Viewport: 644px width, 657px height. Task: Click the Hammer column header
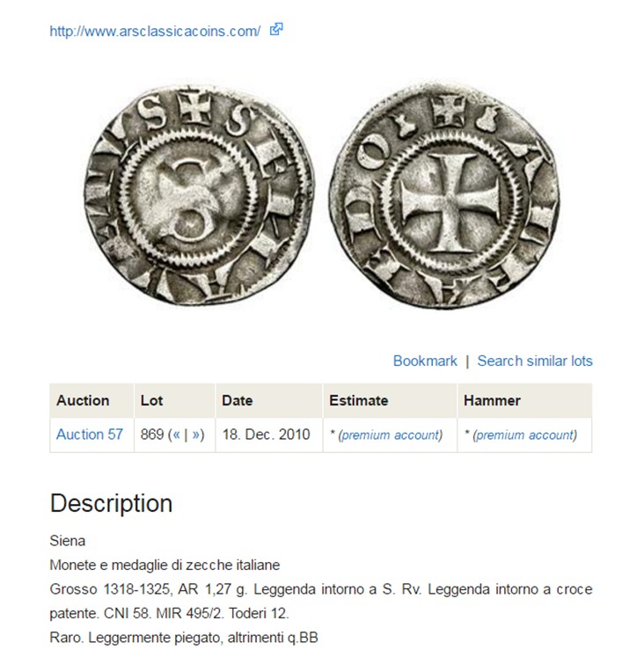coord(492,400)
